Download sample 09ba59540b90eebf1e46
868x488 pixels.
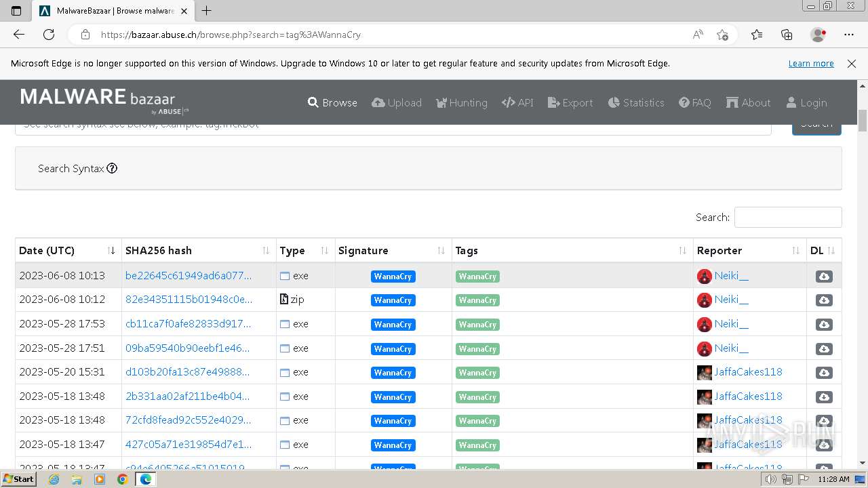tap(824, 349)
